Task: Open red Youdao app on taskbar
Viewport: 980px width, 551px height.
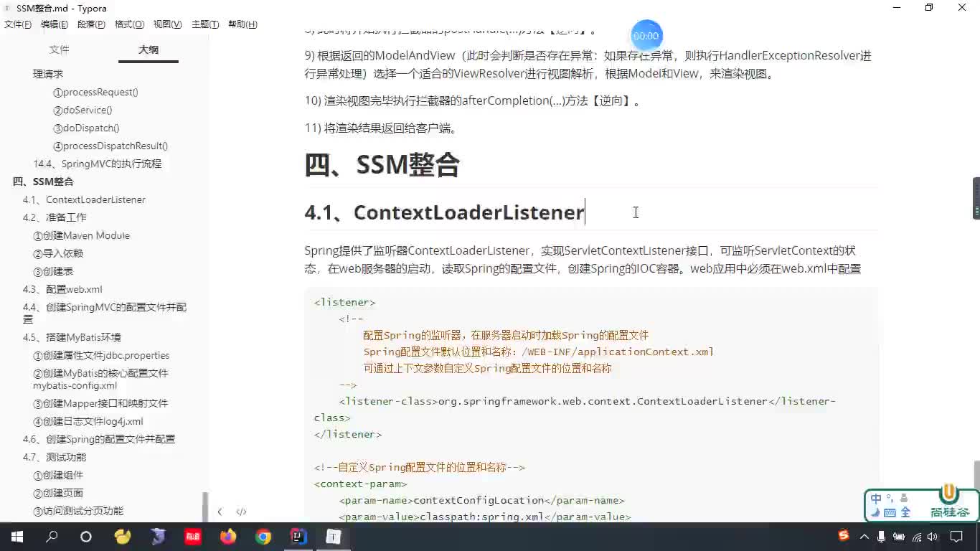Action: coord(192,537)
